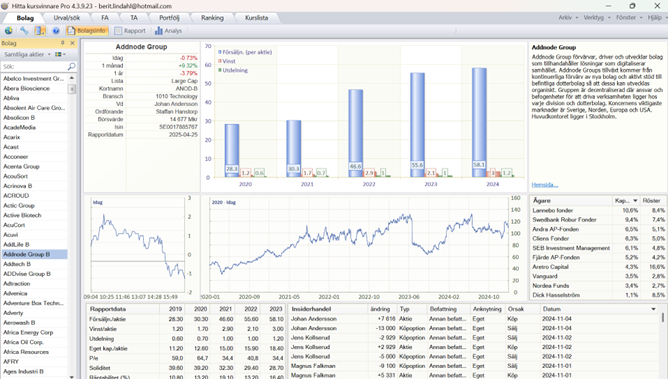This screenshot has width=668, height=379.
Task: Select Addtech B in the list
Action: 34,264
